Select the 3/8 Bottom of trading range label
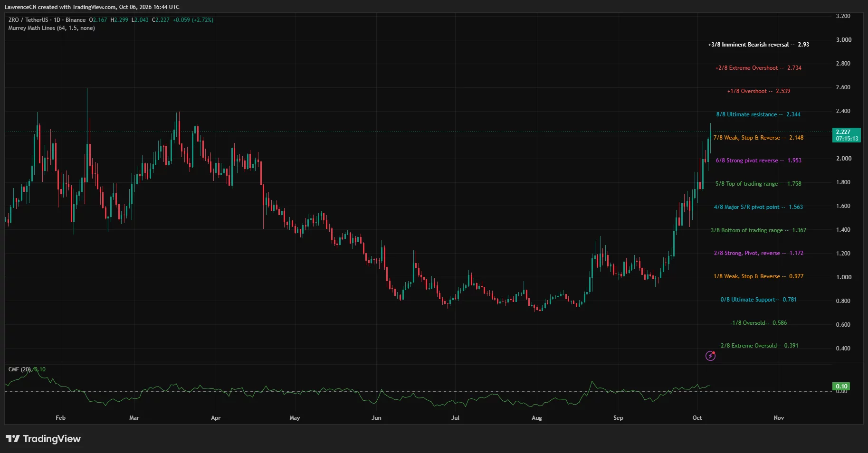This screenshot has width=868, height=453. click(x=758, y=230)
